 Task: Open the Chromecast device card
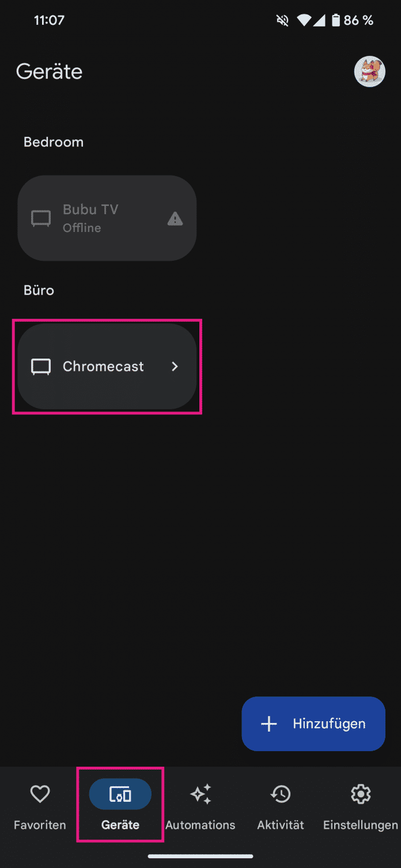pos(107,367)
